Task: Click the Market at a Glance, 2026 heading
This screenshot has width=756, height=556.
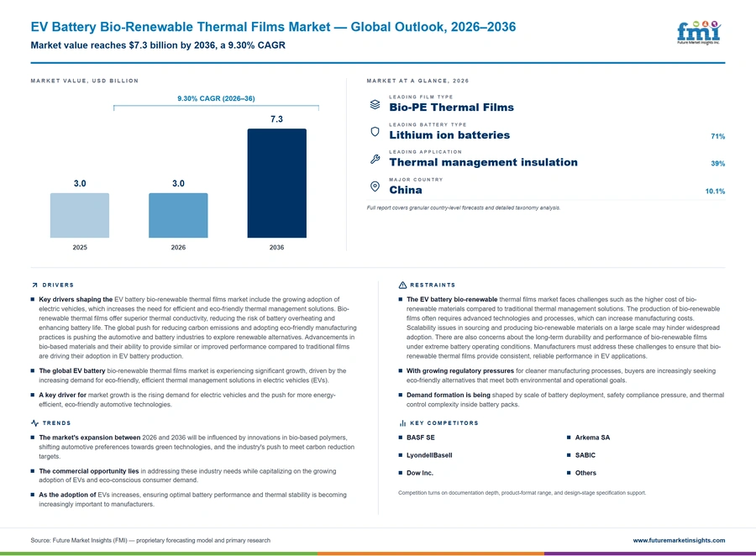Action: pos(417,81)
